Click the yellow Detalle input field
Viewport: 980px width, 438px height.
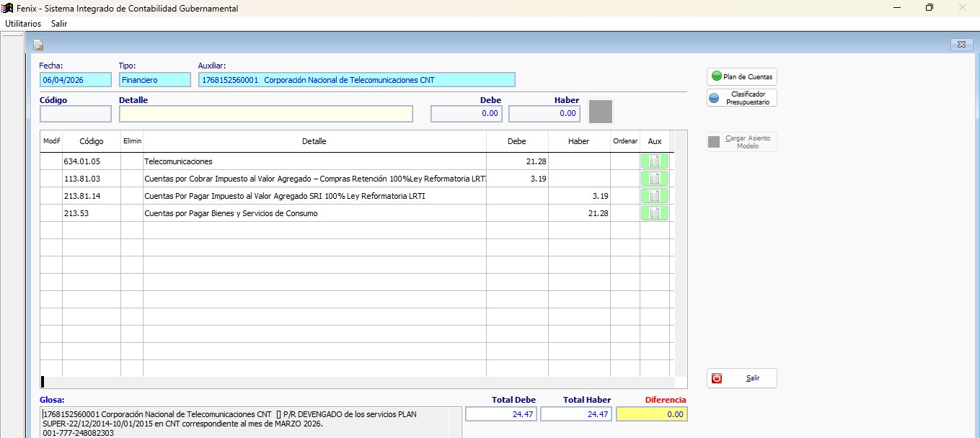[266, 114]
